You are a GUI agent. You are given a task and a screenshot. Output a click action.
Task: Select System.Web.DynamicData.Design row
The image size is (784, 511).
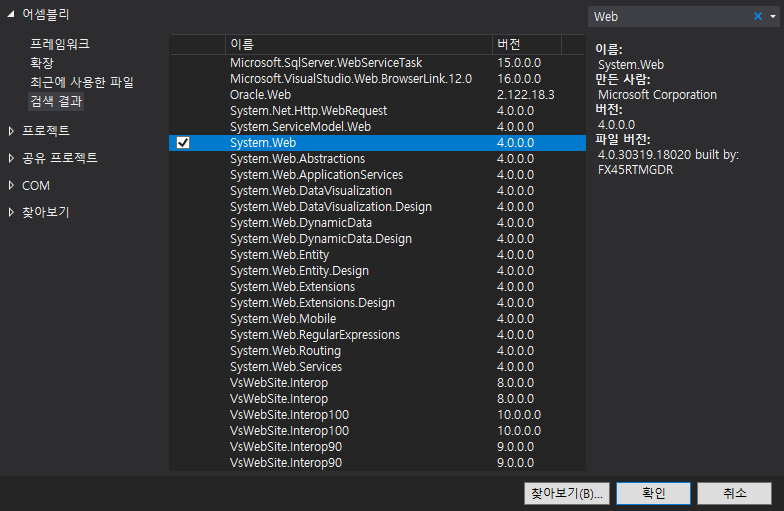378,239
